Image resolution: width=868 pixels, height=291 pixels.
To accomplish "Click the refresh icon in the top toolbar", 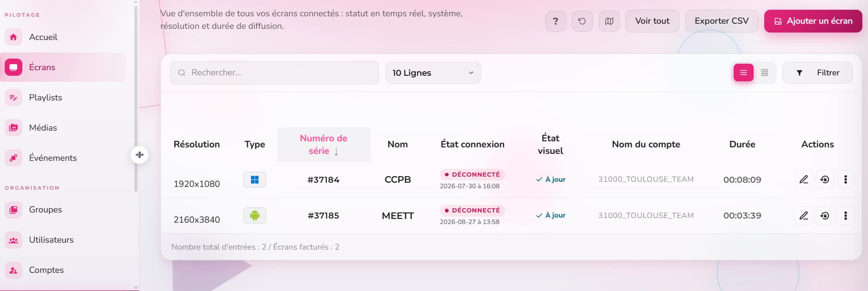I will coord(582,21).
